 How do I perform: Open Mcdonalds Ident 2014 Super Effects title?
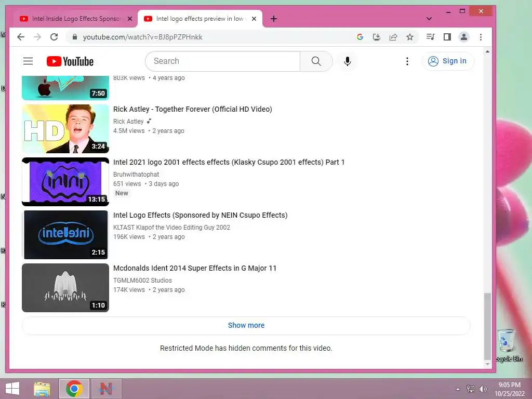[x=195, y=268]
